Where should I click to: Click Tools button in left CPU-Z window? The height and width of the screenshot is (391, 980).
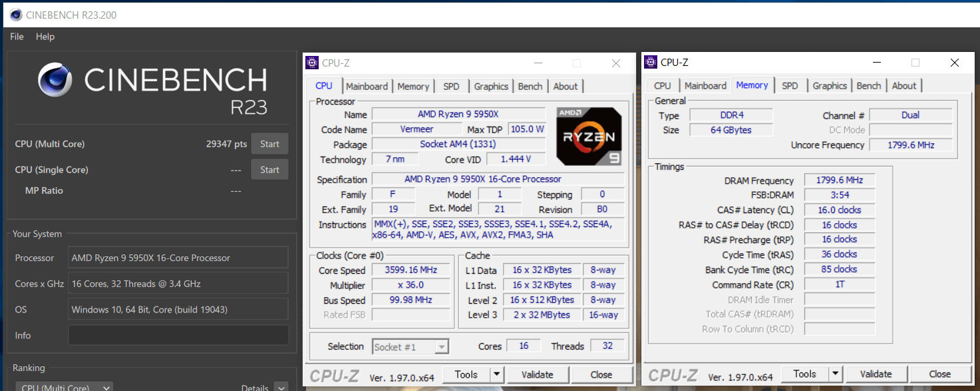pos(466,374)
